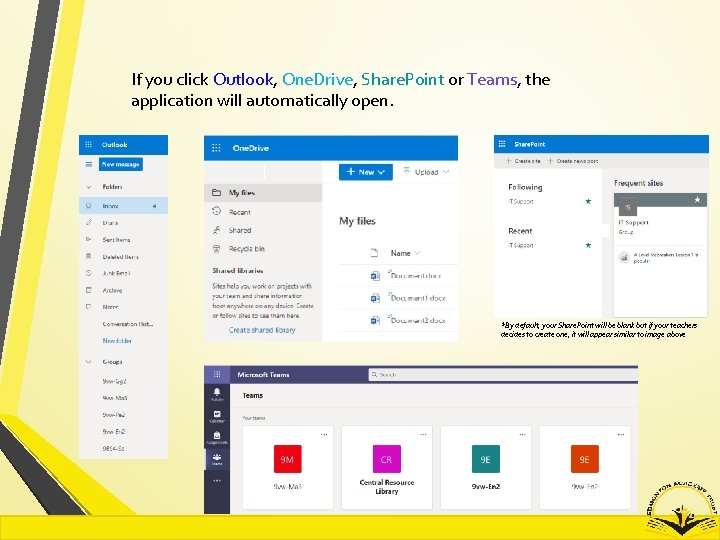Click Create news post in SharePoint toolbar

tap(573, 161)
